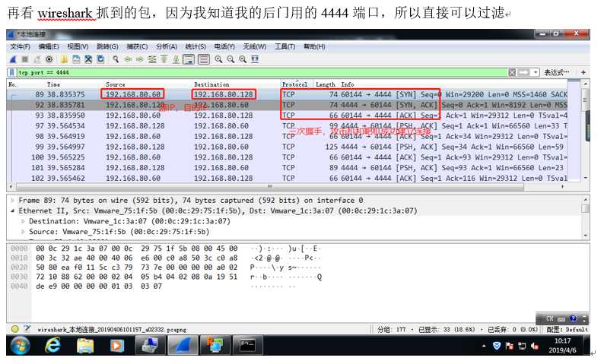Reload the capture file icon
Screen dimensions: 604x364
[x=100, y=59]
